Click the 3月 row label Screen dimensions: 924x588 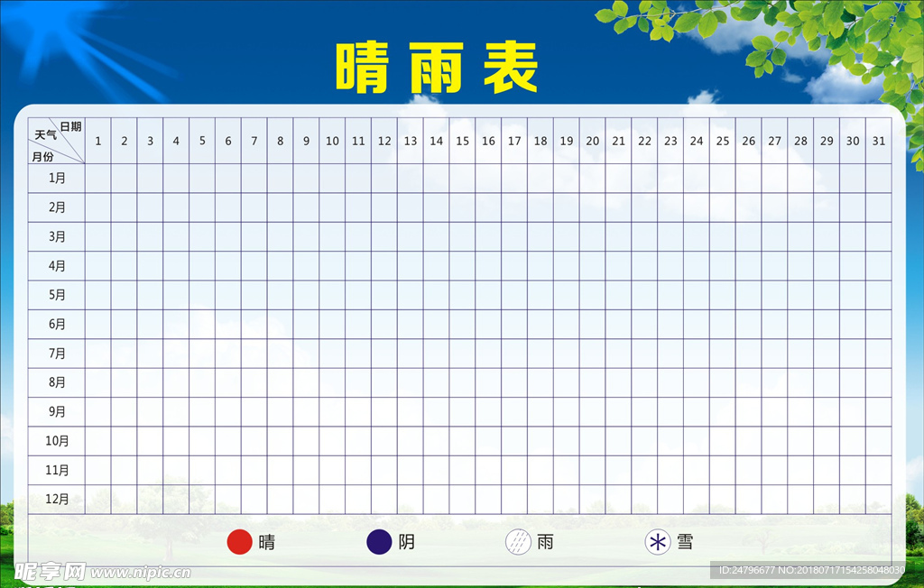[x=56, y=236]
